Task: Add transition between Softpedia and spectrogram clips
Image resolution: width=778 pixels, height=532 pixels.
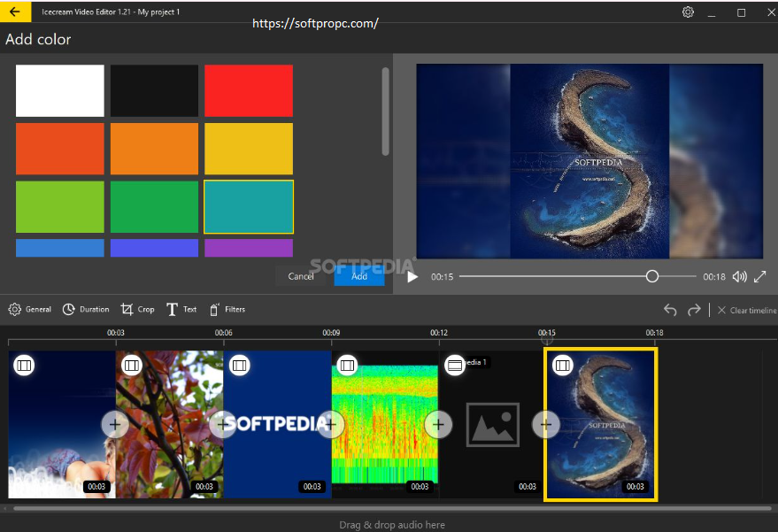Action: (330, 424)
